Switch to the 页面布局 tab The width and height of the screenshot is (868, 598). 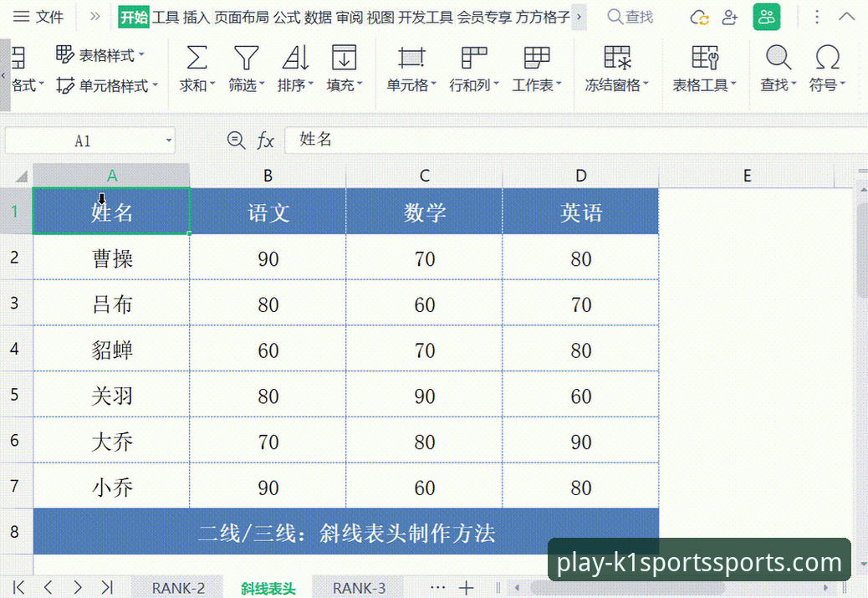242,18
